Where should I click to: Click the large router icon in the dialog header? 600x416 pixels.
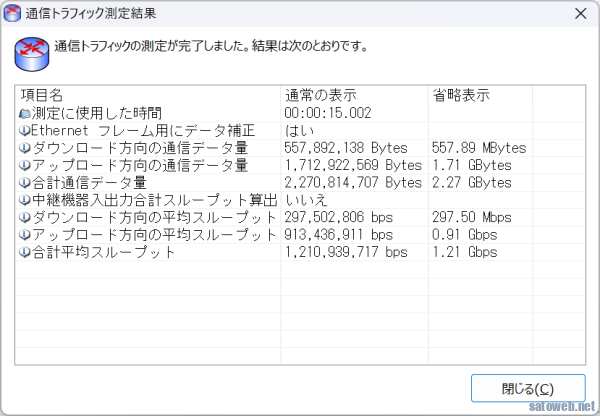(x=31, y=52)
